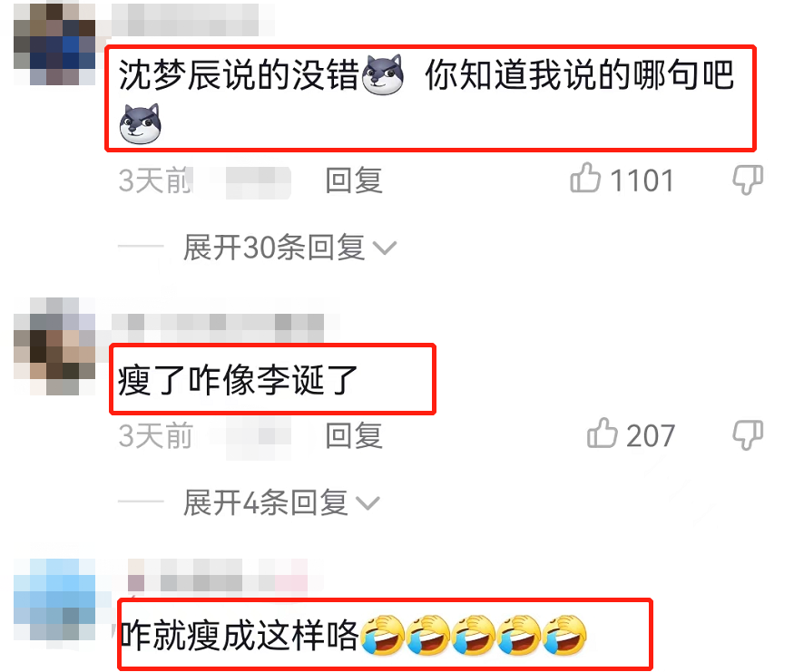This screenshot has width=794, height=672.
Task: Select the 瘦了咋像李诞了 comment text
Action: [238, 379]
